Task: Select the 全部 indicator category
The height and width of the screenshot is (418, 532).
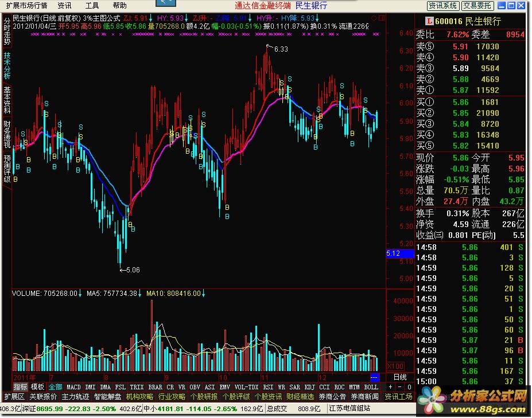Action: click(55, 387)
